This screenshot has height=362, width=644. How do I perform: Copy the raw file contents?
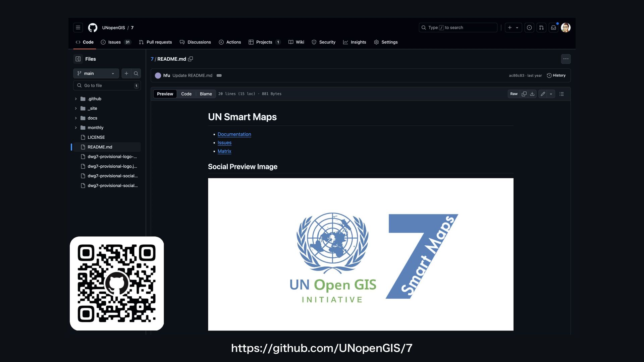pyautogui.click(x=524, y=94)
